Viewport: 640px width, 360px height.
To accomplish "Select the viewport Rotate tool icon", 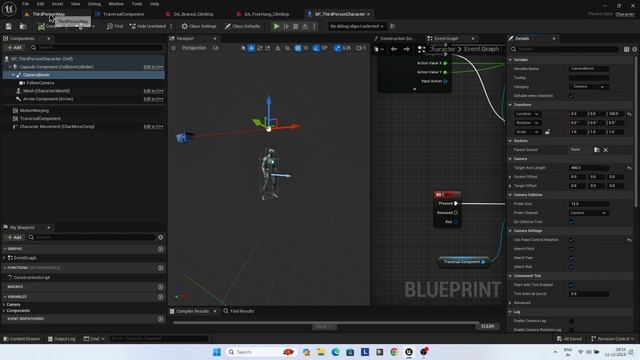I will point(260,48).
